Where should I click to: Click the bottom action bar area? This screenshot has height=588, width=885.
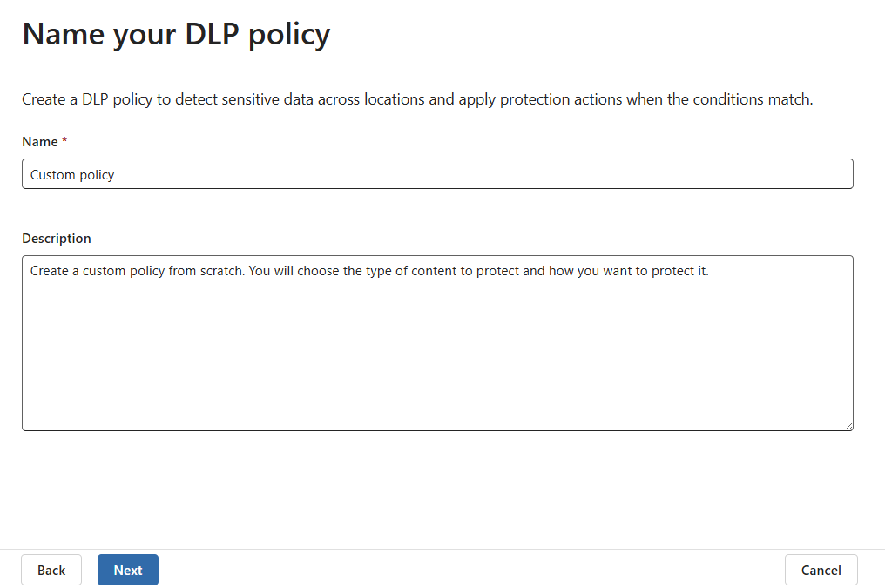[436, 570]
